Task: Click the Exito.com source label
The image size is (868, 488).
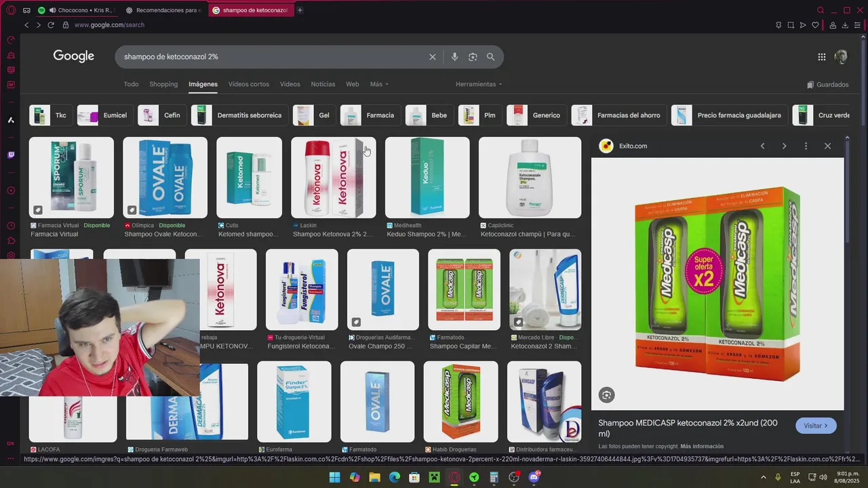Action: pos(633,146)
